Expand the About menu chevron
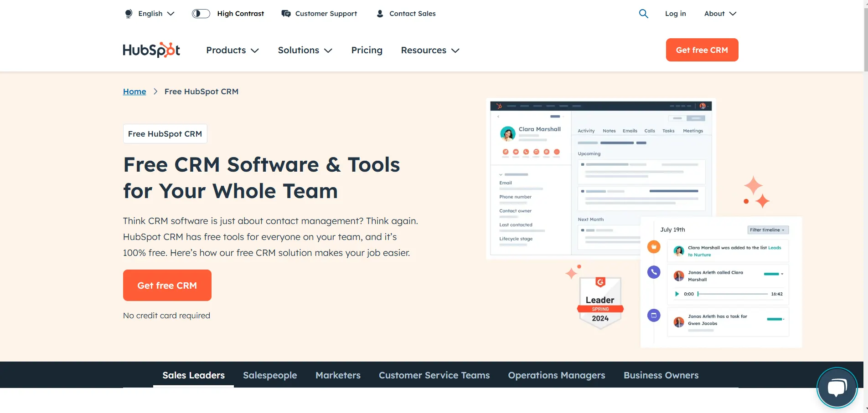Image resolution: width=868 pixels, height=413 pixels. [732, 14]
